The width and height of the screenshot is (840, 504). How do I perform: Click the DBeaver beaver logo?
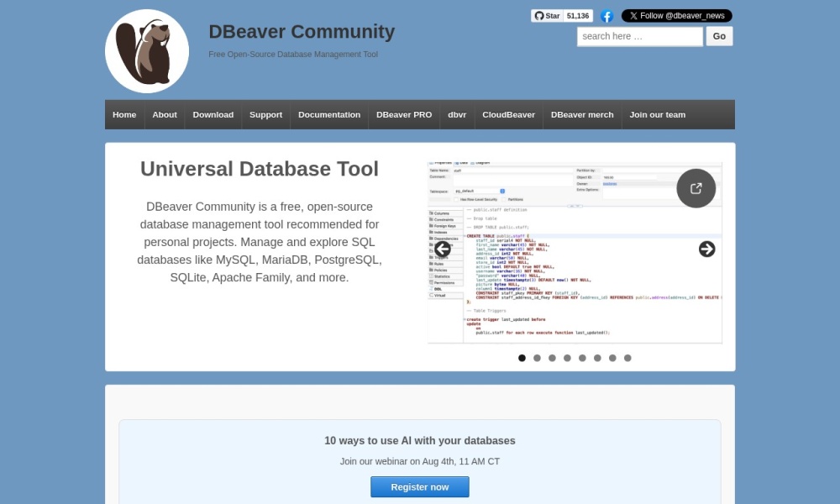(x=147, y=51)
